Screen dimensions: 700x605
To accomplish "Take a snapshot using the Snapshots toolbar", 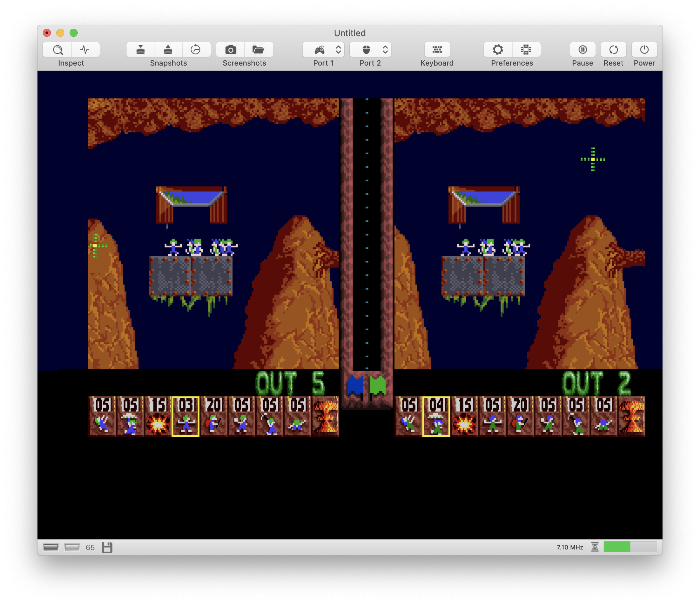I will [x=141, y=50].
